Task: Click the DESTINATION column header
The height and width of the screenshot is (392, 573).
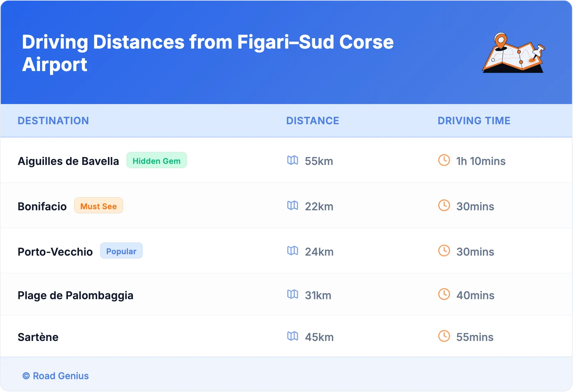Action: pos(53,121)
